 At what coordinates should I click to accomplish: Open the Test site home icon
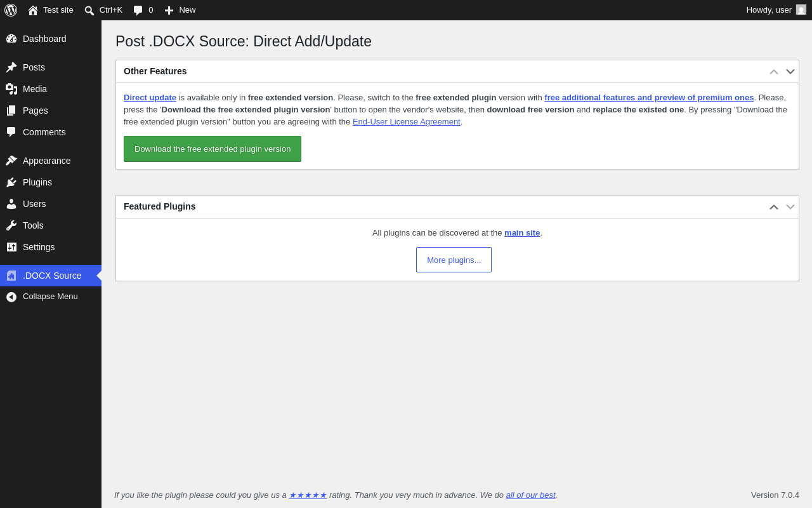coord(33,10)
